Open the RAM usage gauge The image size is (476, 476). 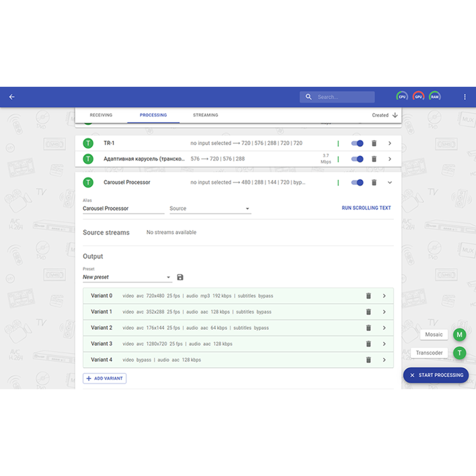coord(435,97)
